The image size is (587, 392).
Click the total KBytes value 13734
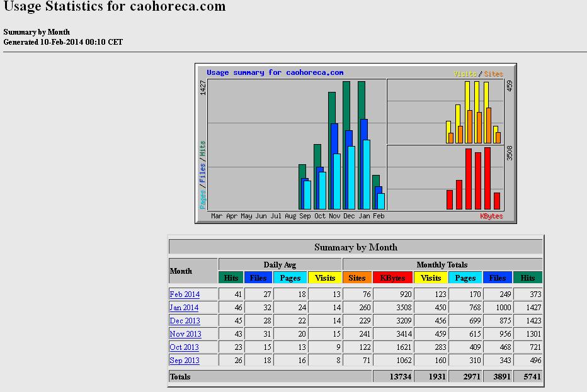click(x=393, y=377)
